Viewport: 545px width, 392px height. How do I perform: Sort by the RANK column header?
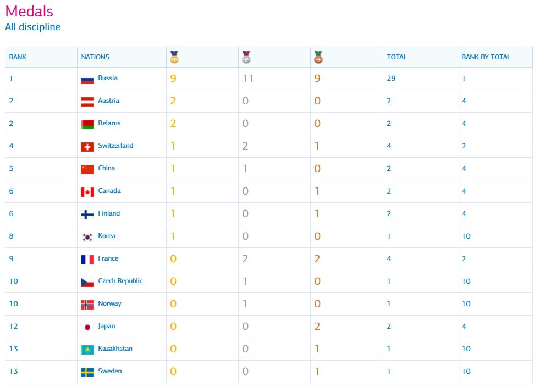[18, 57]
